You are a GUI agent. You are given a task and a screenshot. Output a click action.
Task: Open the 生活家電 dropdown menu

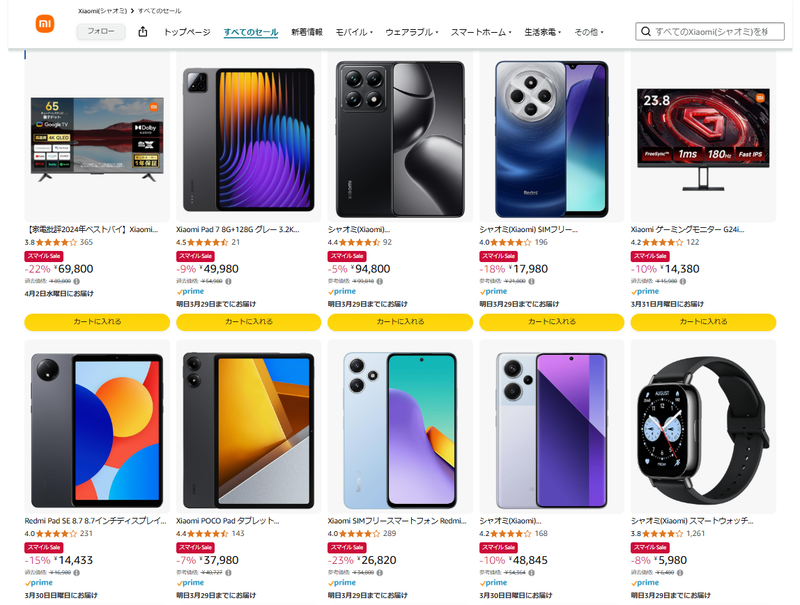(x=543, y=32)
